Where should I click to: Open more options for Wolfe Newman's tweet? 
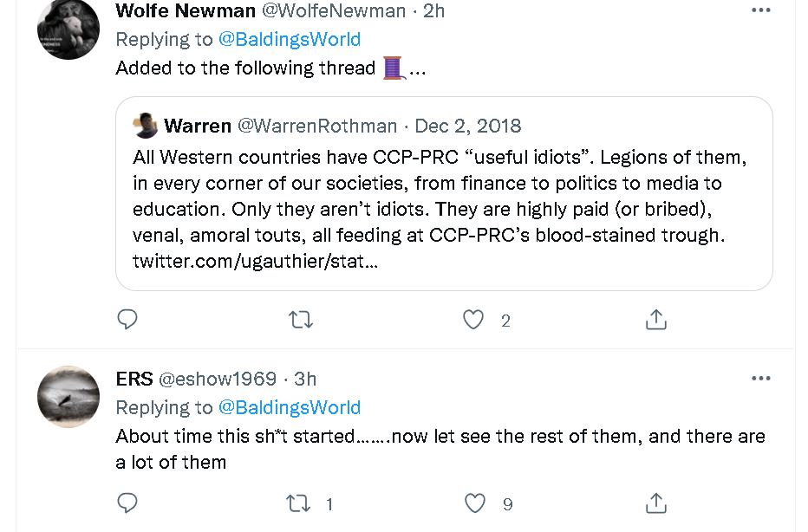760,10
